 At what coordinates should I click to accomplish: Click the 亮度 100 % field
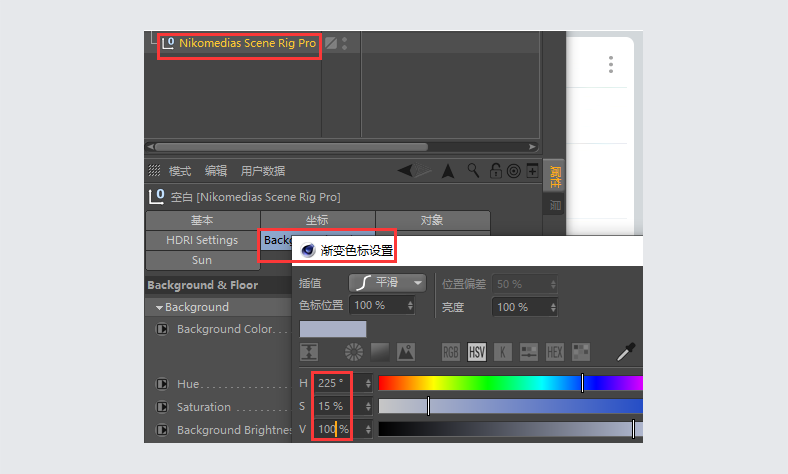[520, 307]
